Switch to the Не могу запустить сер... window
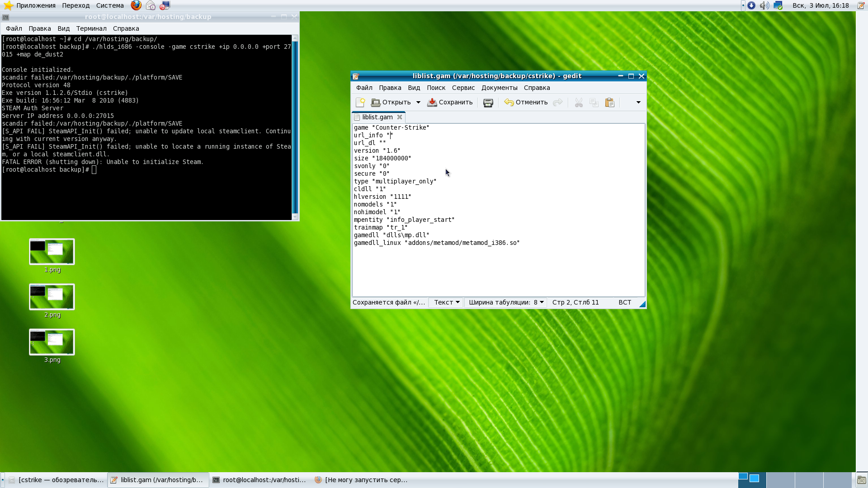The height and width of the screenshot is (488, 868). click(362, 480)
